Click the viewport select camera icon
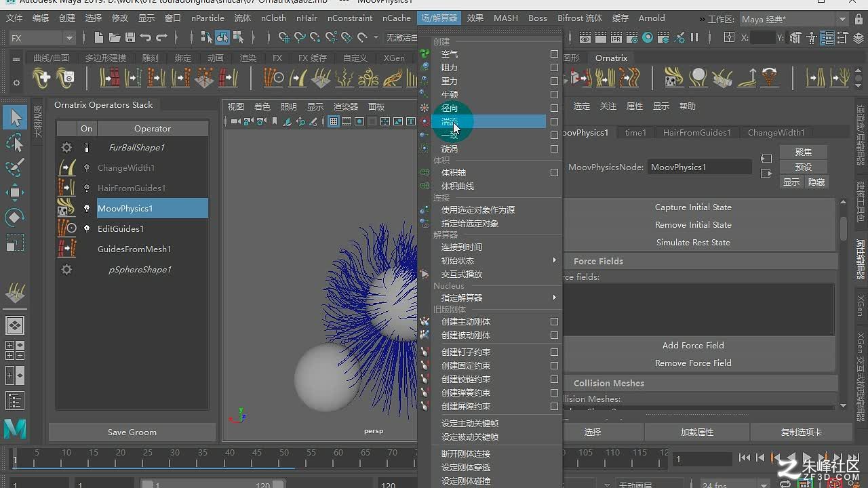 235,122
